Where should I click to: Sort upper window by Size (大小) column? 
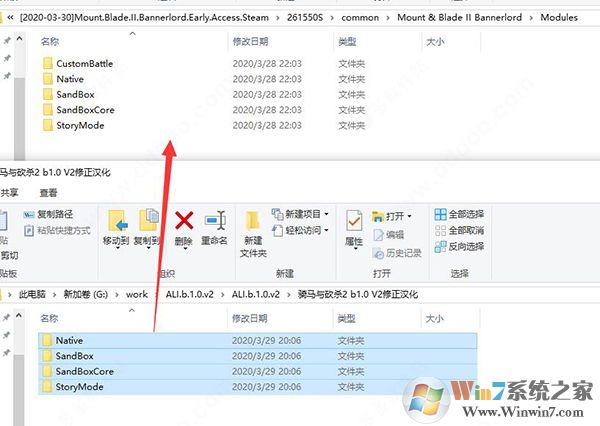point(435,41)
